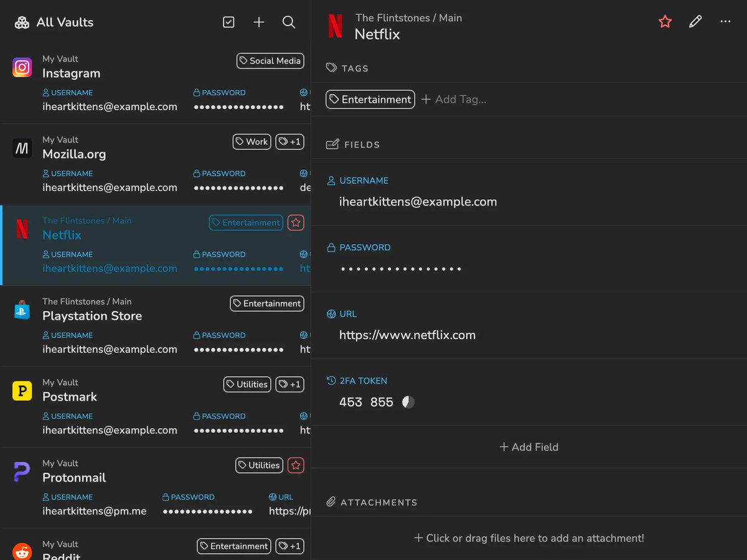
Task: Open the https://www.netflix.com URL
Action: [407, 335]
